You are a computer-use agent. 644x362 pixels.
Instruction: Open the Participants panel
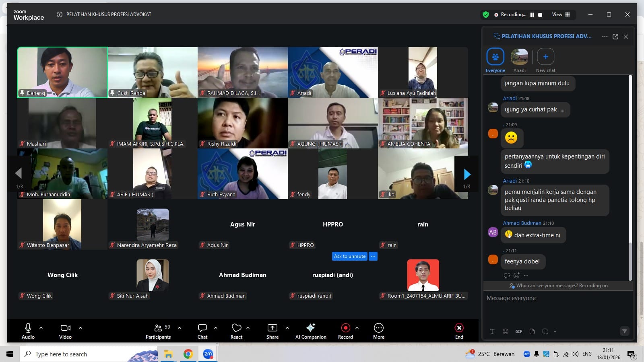(158, 331)
